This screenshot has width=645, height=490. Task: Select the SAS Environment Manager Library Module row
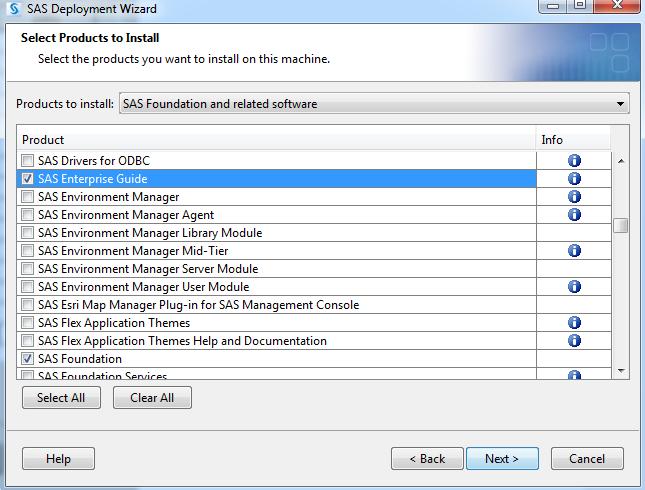click(276, 232)
